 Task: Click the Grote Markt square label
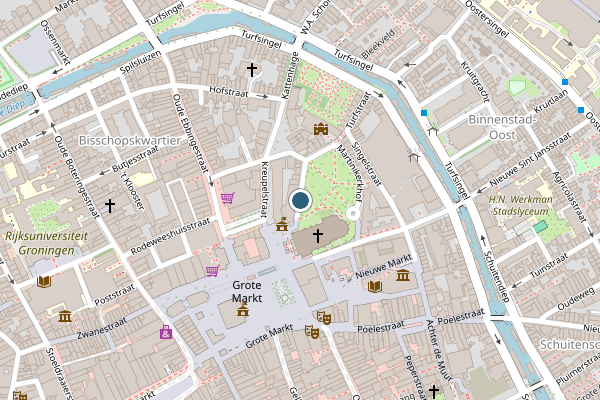247,291
